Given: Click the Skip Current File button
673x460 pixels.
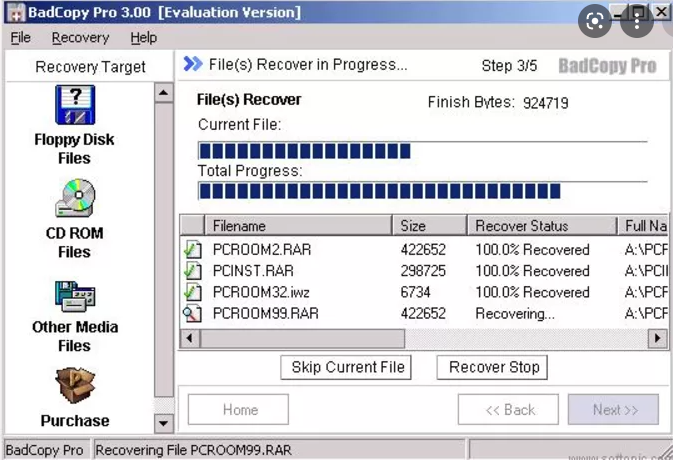Looking at the screenshot, I should [x=346, y=367].
